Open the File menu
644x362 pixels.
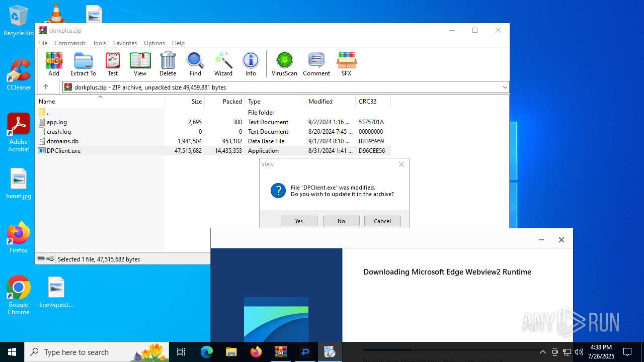point(43,43)
